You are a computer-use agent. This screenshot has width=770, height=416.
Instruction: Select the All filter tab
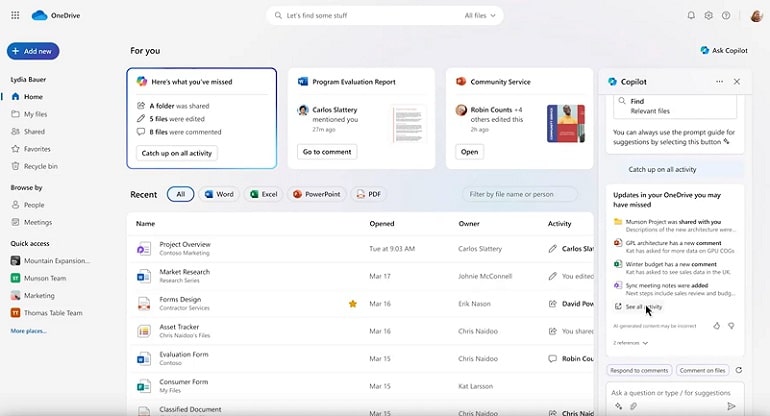coord(181,194)
